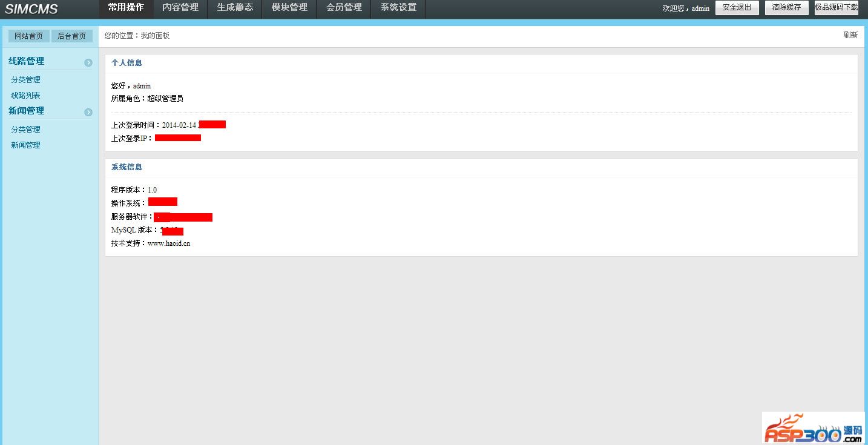The image size is (868, 445).
Task: Go to 会员管理 section
Action: coord(344,8)
